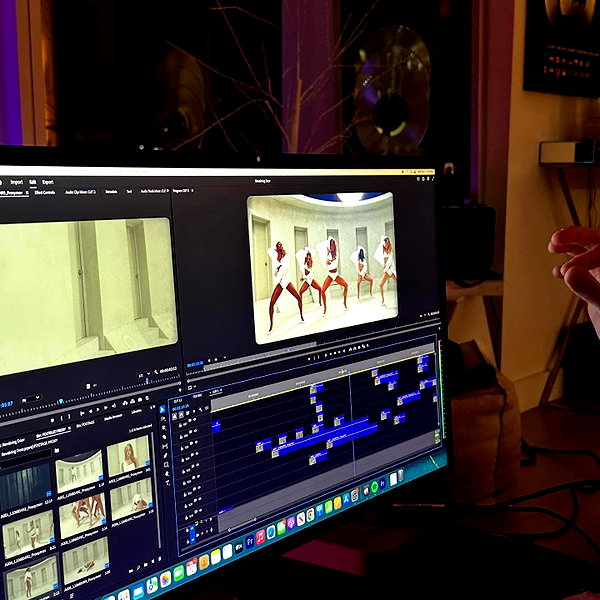Select the Track Select Forward tool

click(163, 419)
